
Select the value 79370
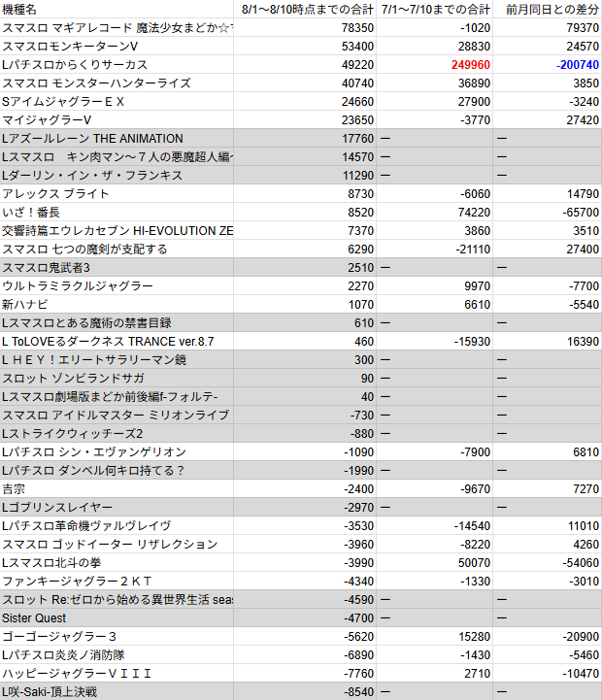583,28
